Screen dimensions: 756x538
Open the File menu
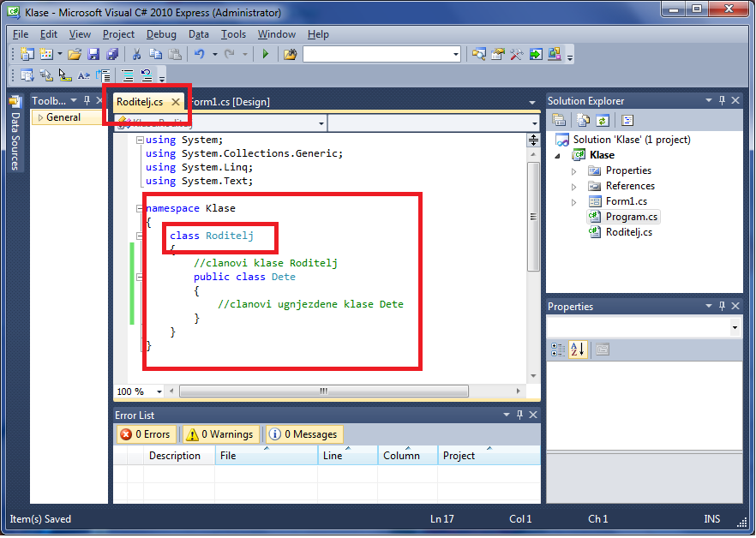[x=21, y=34]
